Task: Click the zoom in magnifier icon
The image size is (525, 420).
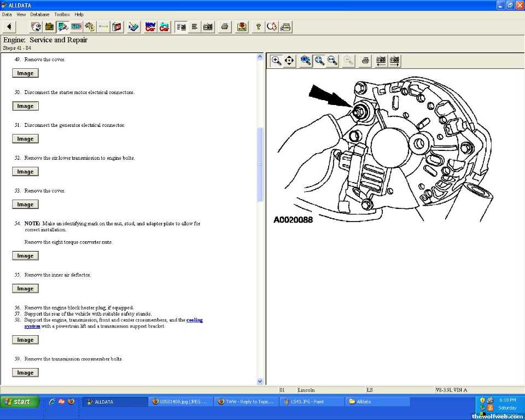Action: 277,61
